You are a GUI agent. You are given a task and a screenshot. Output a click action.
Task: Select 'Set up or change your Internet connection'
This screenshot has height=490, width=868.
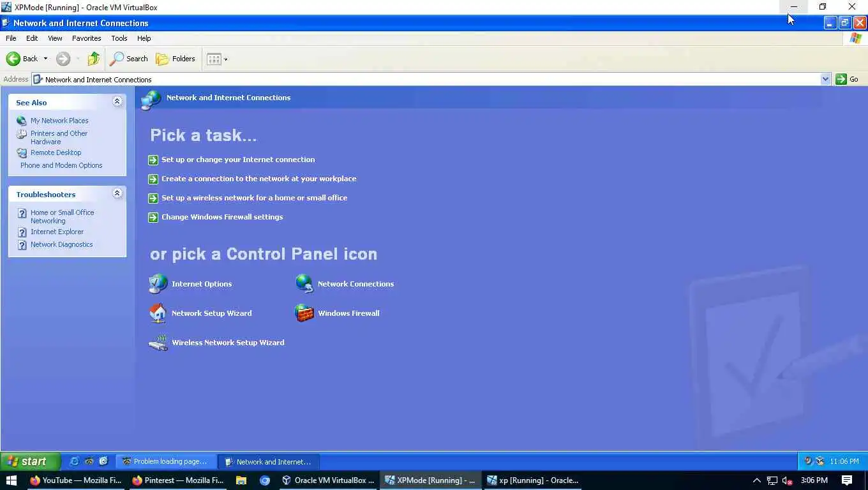[x=238, y=160]
